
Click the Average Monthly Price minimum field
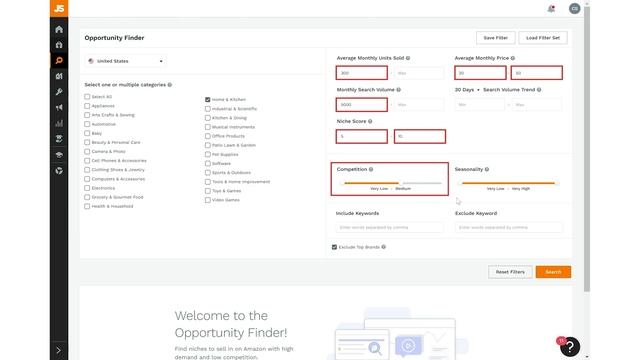pos(480,73)
